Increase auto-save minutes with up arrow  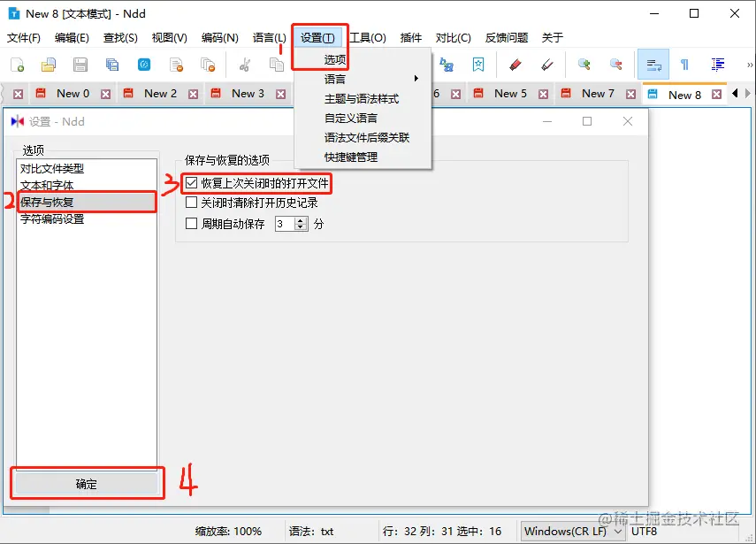point(301,220)
